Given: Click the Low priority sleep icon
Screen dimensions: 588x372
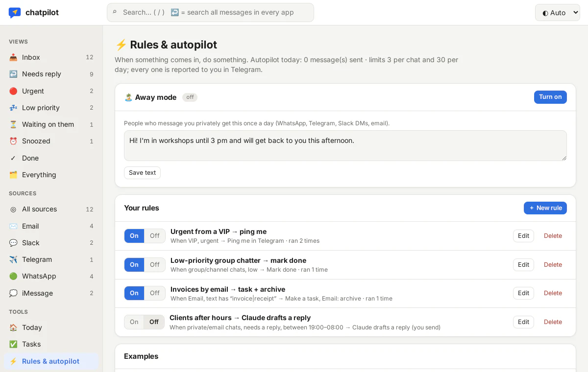Looking at the screenshot, I should click(13, 108).
